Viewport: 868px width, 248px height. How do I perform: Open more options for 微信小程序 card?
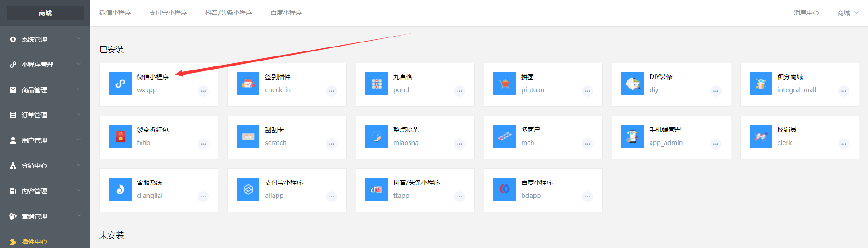(203, 91)
